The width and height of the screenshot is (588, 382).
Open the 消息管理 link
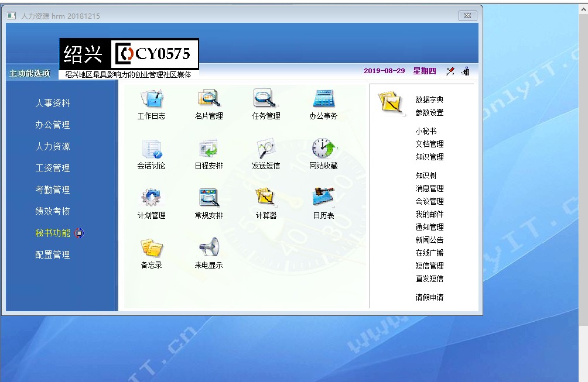coord(429,188)
